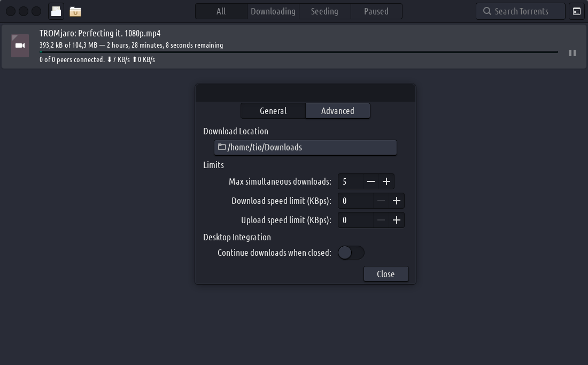Viewport: 588px width, 365px height.
Task: Enable Continue downloads when closed switch
Action: point(351,253)
